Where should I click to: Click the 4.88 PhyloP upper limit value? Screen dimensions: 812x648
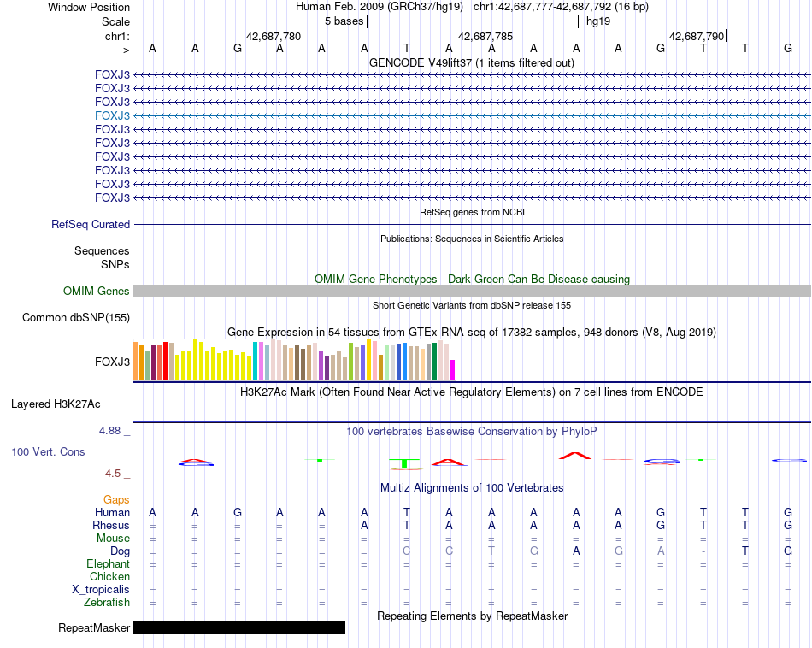point(109,431)
